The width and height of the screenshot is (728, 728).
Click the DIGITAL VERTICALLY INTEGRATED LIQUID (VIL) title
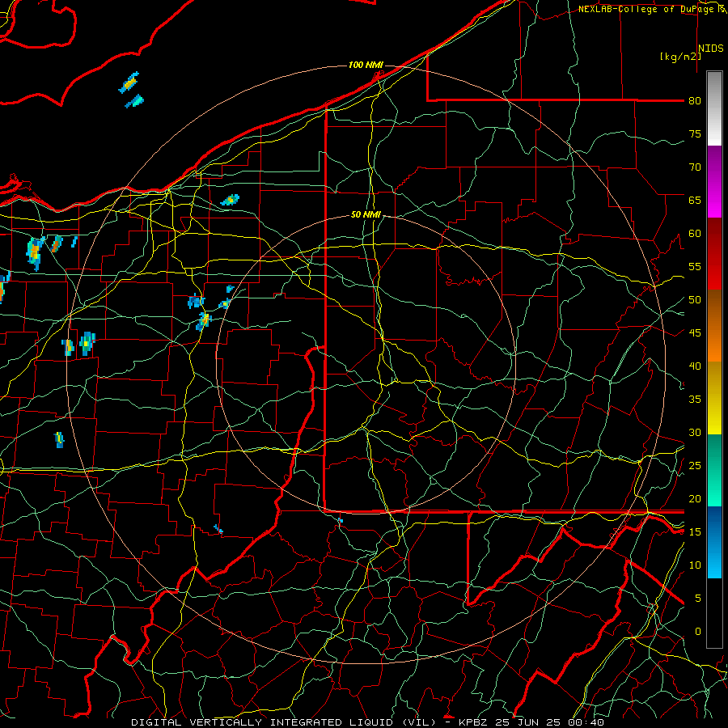283,722
